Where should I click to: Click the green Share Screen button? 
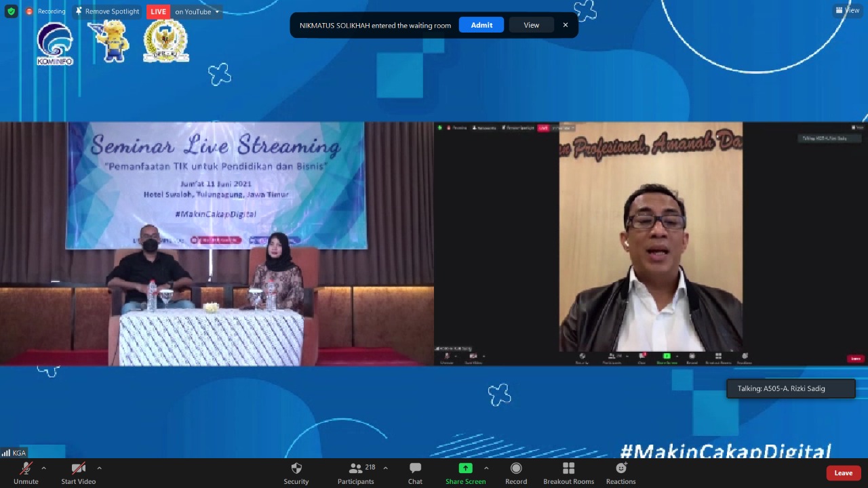465,473
